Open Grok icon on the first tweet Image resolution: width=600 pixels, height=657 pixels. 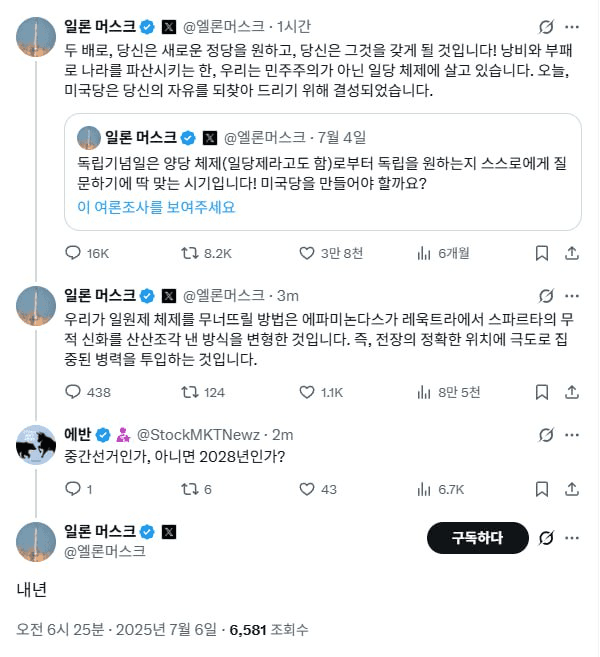tap(546, 27)
